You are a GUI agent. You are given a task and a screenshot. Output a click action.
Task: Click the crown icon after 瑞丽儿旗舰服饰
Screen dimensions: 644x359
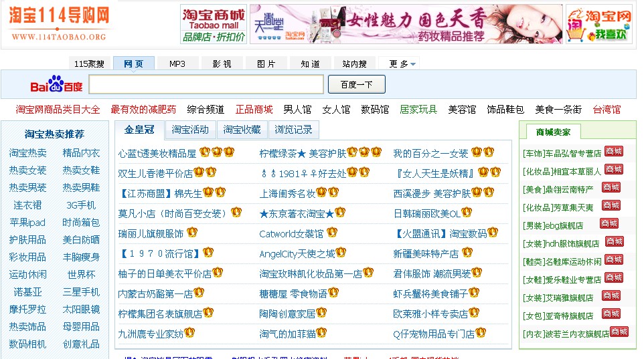coord(192,233)
